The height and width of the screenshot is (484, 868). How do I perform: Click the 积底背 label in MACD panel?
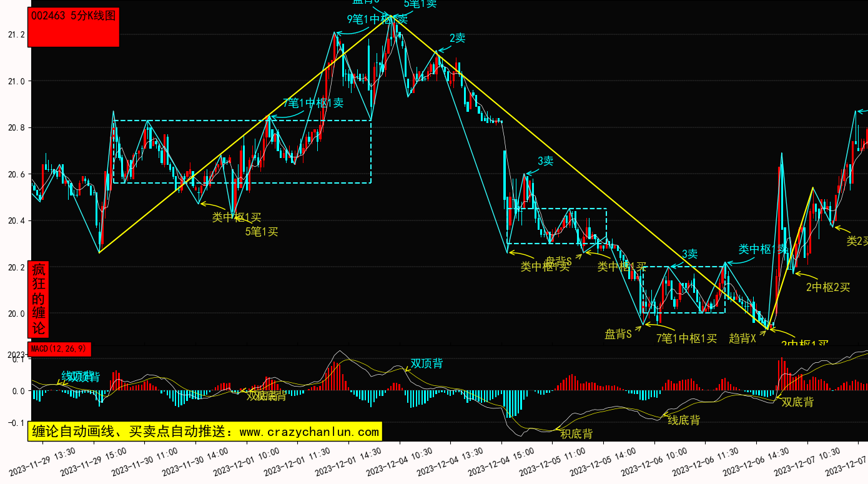576,434
